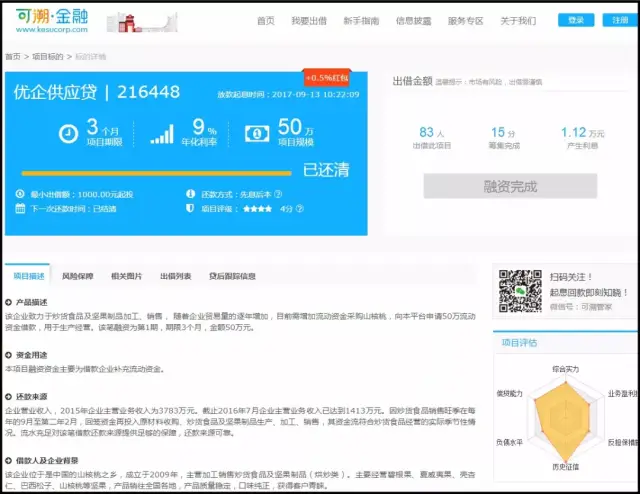Switch to the 出借列表 tab
Image resolution: width=640 pixels, height=494 pixels.
(176, 276)
